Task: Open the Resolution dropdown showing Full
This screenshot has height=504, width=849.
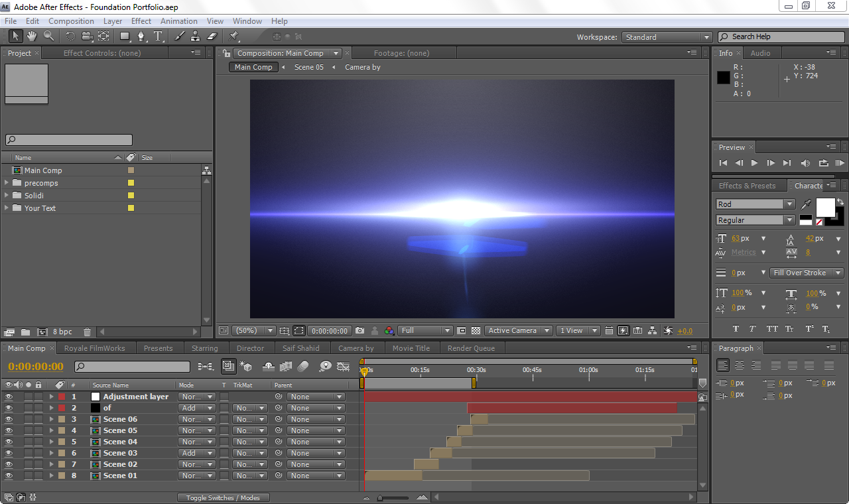Action: pos(424,330)
